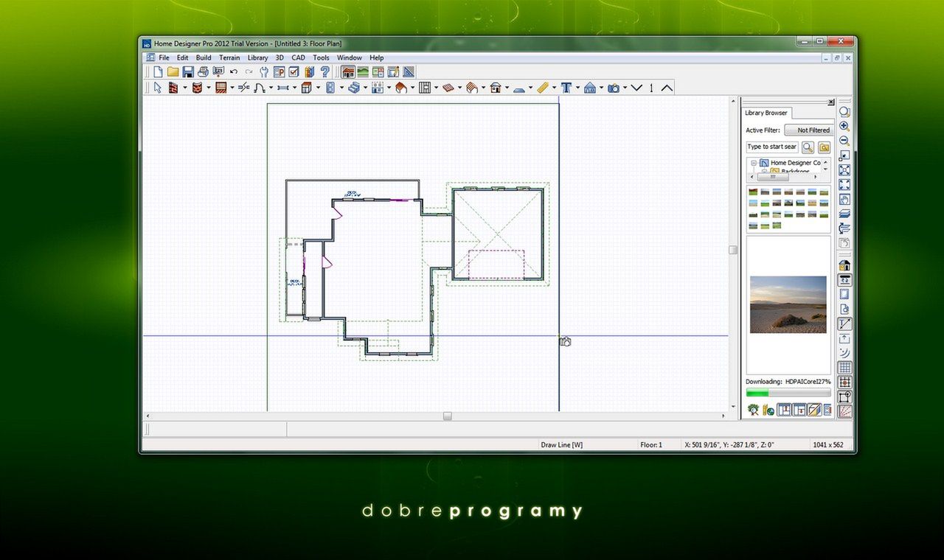This screenshot has width=944, height=560.
Task: Click the Zoom In magnifier icon
Action: pyautogui.click(x=844, y=127)
